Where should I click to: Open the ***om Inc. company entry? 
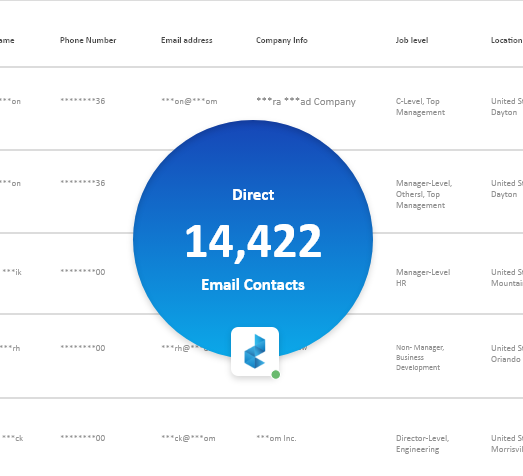coord(276,438)
